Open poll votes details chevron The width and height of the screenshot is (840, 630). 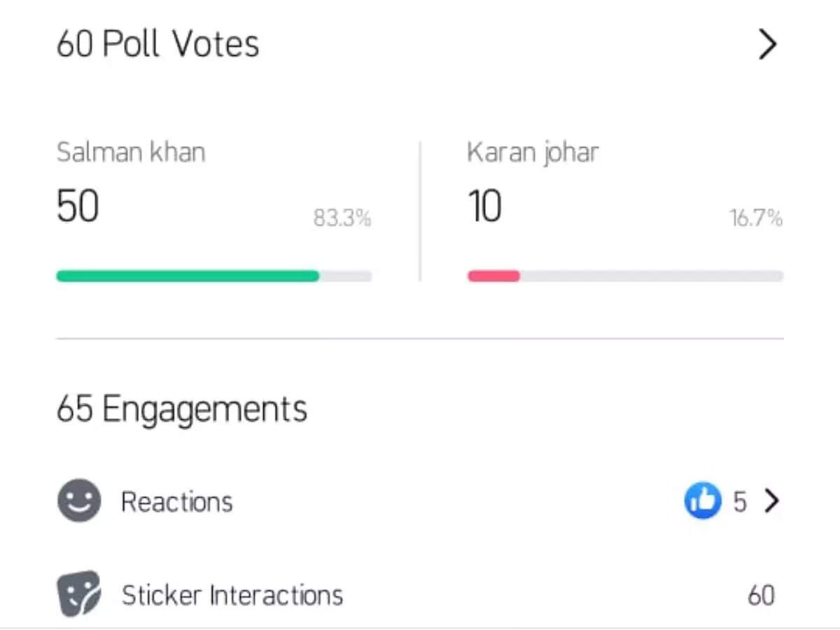[x=768, y=45]
